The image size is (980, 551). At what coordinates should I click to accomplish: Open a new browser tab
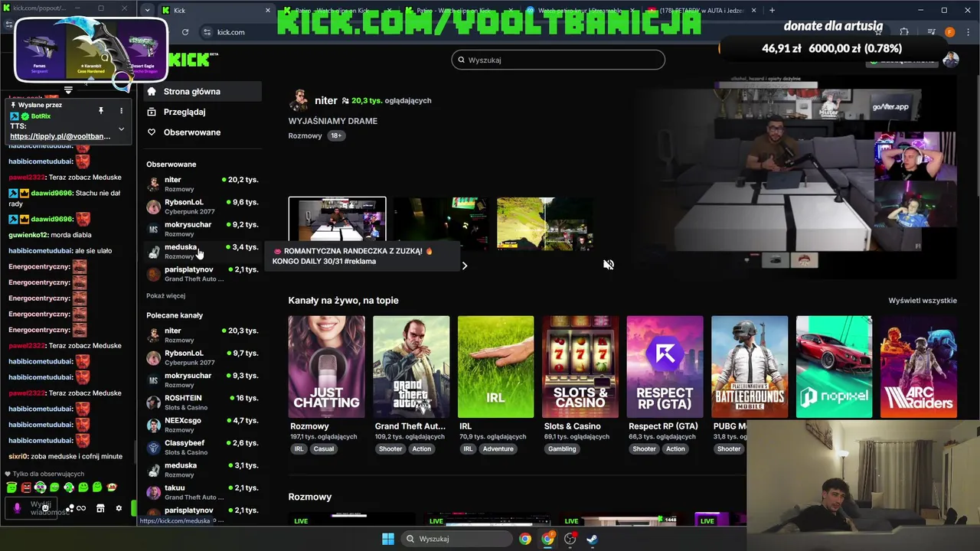pos(772,11)
